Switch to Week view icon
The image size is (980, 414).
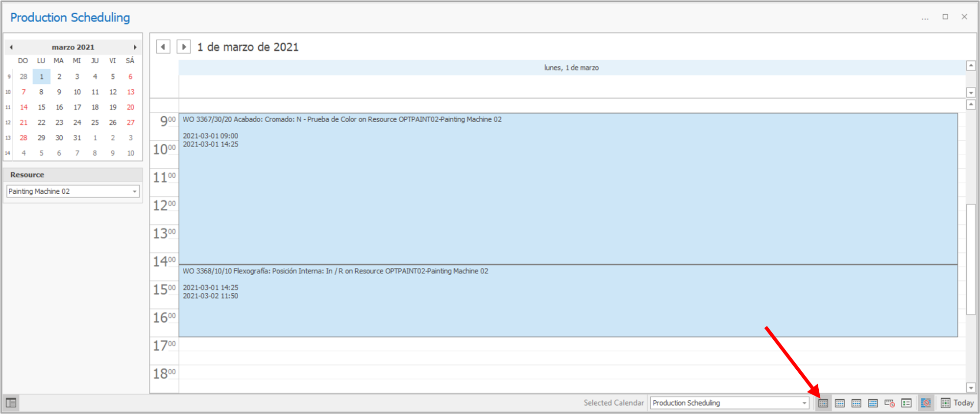(857, 403)
